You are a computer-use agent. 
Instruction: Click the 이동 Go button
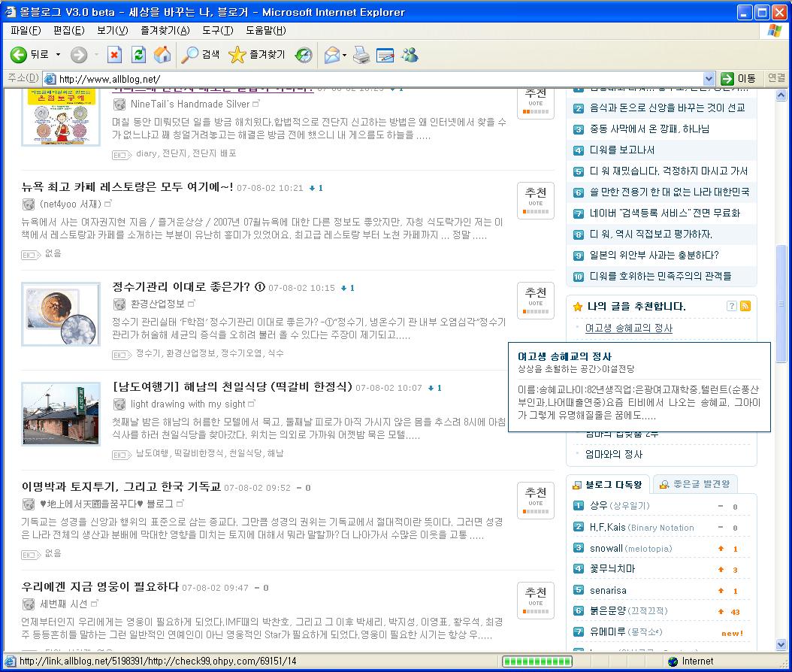(738, 79)
